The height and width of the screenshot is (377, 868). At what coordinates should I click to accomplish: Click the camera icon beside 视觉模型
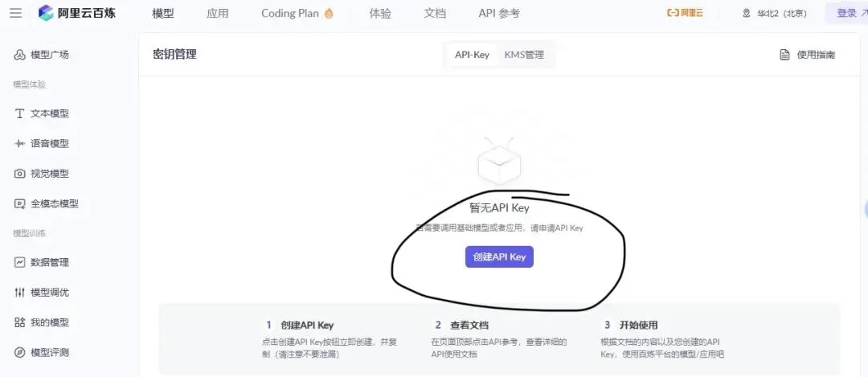tap(19, 174)
